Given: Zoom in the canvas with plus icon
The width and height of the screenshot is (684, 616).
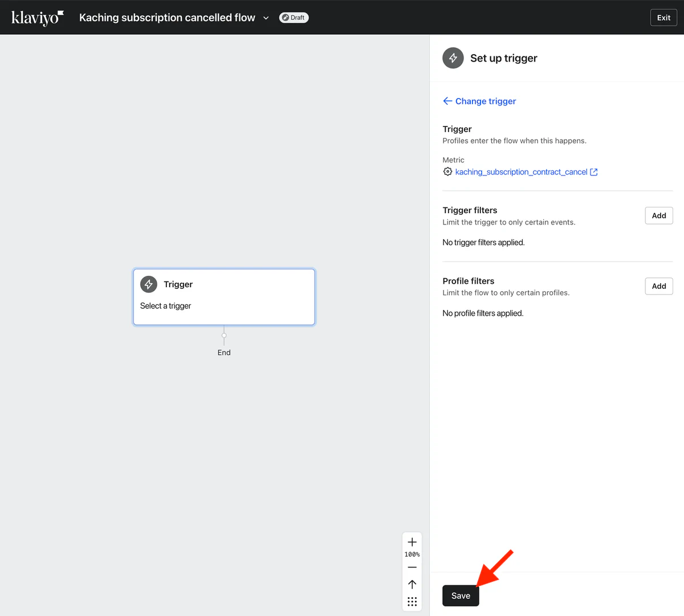Looking at the screenshot, I should (x=412, y=542).
